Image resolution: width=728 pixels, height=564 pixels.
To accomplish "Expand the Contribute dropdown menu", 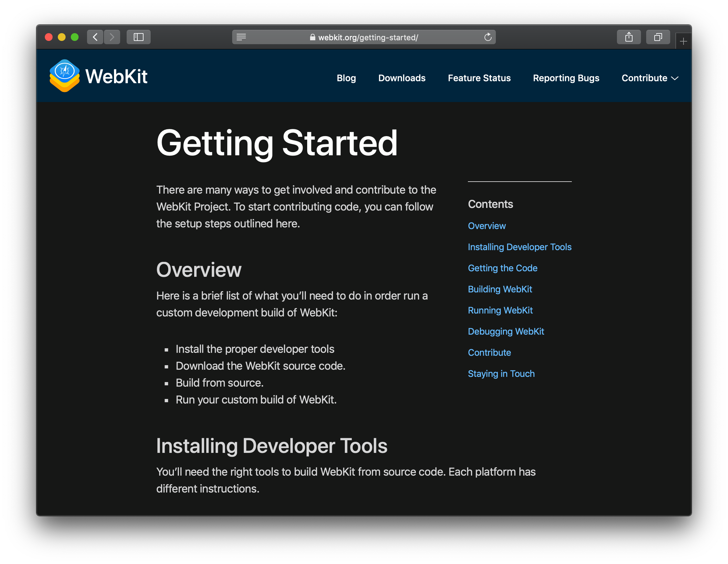I will coord(649,77).
